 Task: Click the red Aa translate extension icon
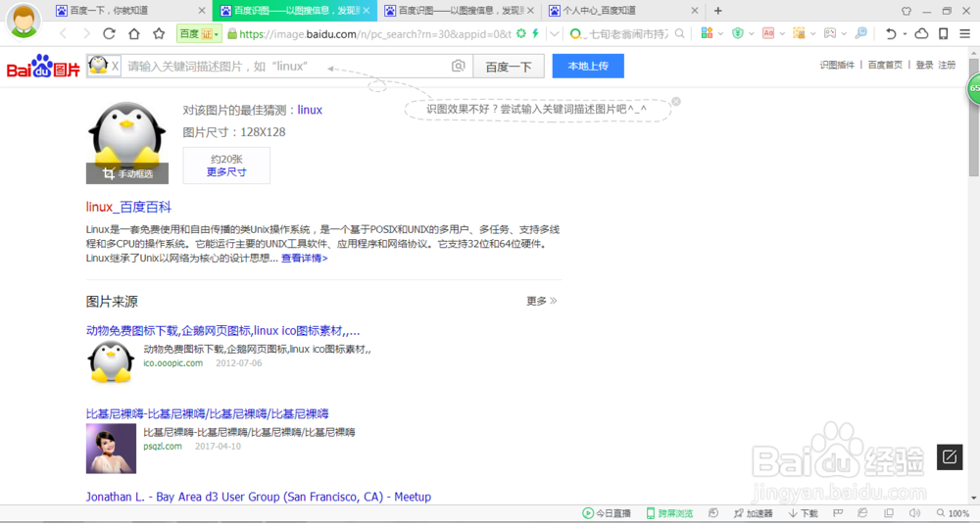768,33
